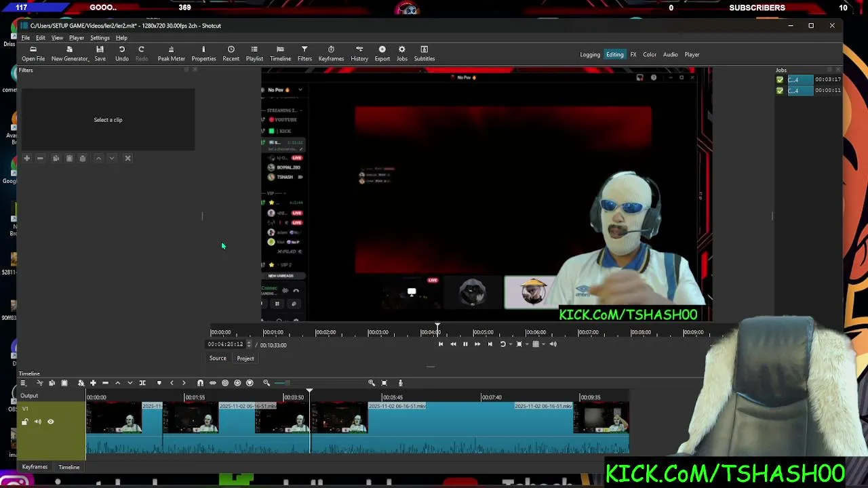Open the Settings menu
This screenshot has height=488, width=868.
[x=100, y=38]
